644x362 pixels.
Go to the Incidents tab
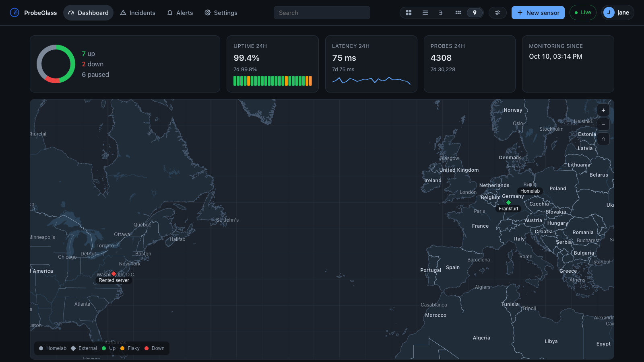coord(138,13)
